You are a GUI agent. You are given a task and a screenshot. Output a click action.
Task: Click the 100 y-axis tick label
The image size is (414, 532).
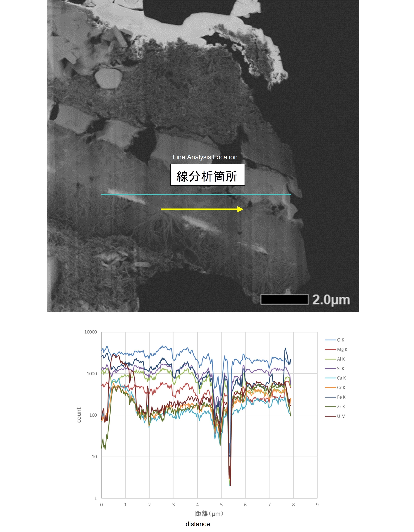click(93, 415)
